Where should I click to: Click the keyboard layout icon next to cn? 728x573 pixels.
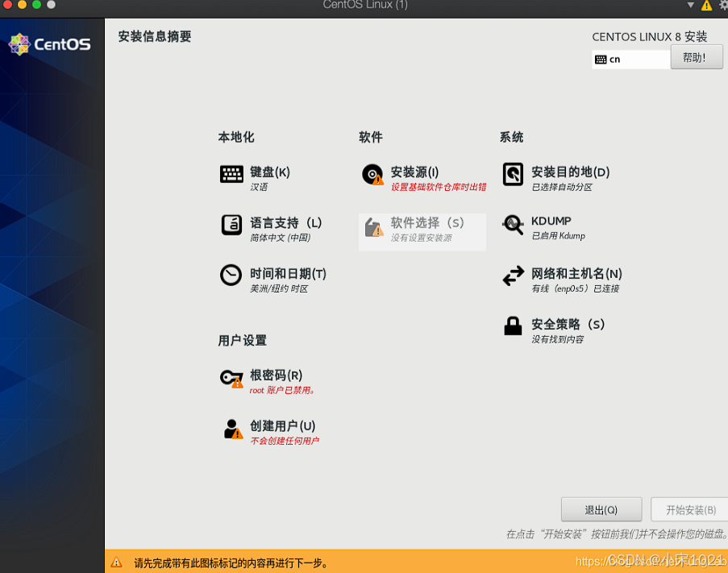coord(601,60)
